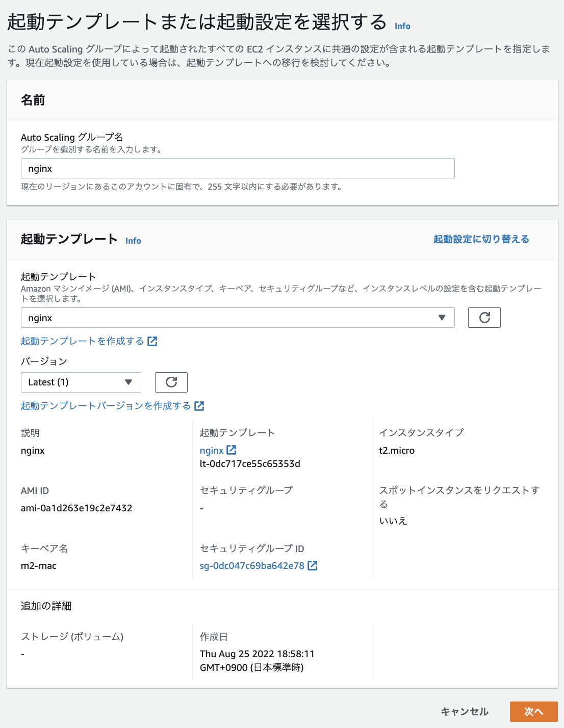Follow the nginx launch template link
The width and height of the screenshot is (564, 728).
pos(212,450)
